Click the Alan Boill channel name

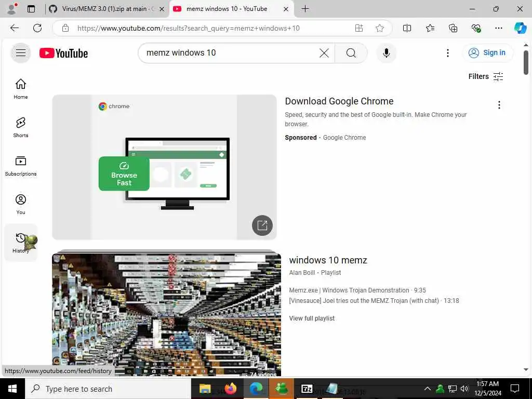coord(302,272)
